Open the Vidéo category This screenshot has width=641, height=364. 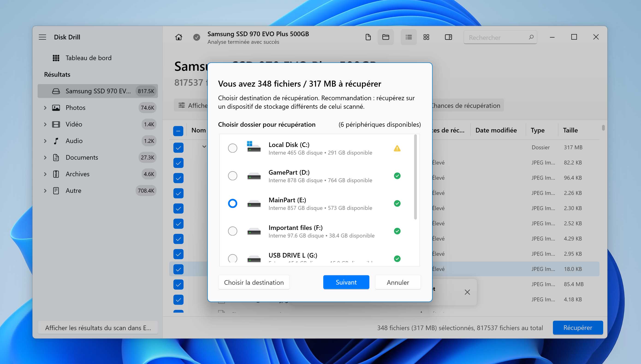click(x=74, y=124)
